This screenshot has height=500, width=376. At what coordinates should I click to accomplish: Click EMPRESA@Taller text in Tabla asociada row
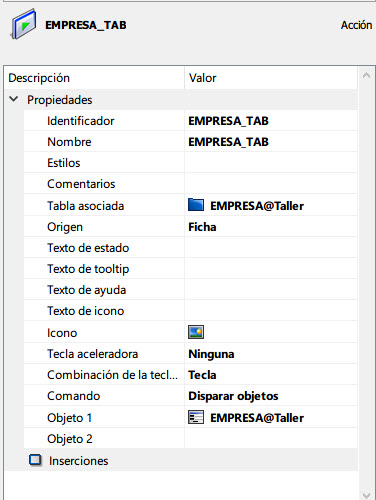pos(257,206)
